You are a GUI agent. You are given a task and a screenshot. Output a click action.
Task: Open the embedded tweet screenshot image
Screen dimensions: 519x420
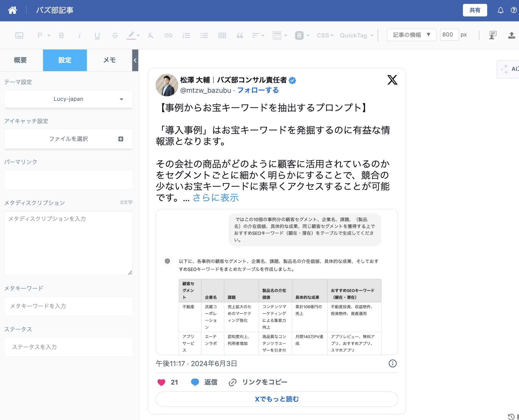tap(277, 282)
